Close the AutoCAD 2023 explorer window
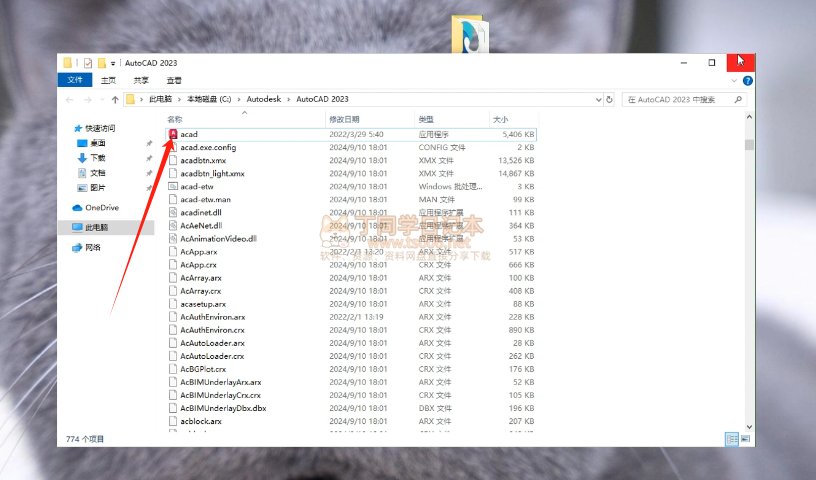This screenshot has height=480, width=816. point(741,62)
